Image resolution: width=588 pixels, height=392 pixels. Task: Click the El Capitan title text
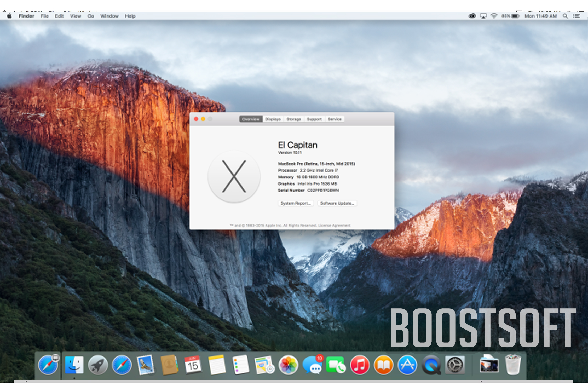coord(298,145)
